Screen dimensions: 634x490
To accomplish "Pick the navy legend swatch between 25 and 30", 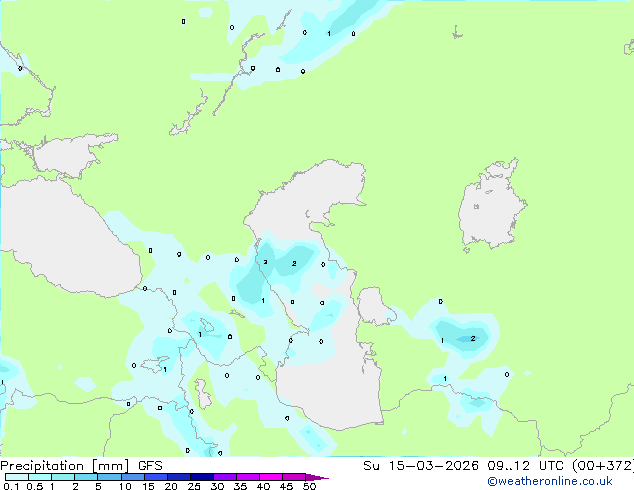I will pyautogui.click(x=202, y=477).
